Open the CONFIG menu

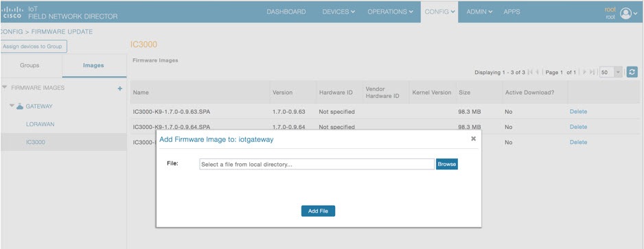[x=439, y=12]
